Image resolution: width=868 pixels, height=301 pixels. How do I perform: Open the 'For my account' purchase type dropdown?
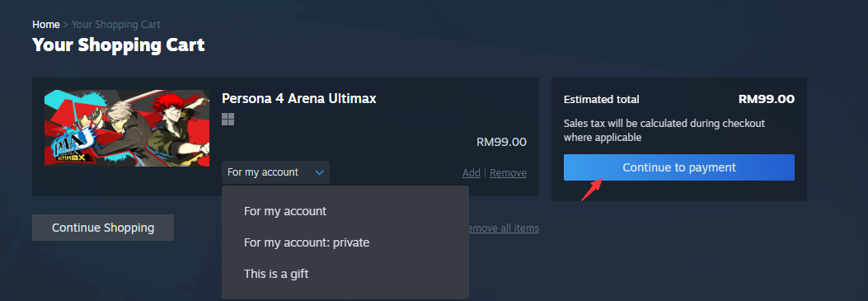coord(275,172)
